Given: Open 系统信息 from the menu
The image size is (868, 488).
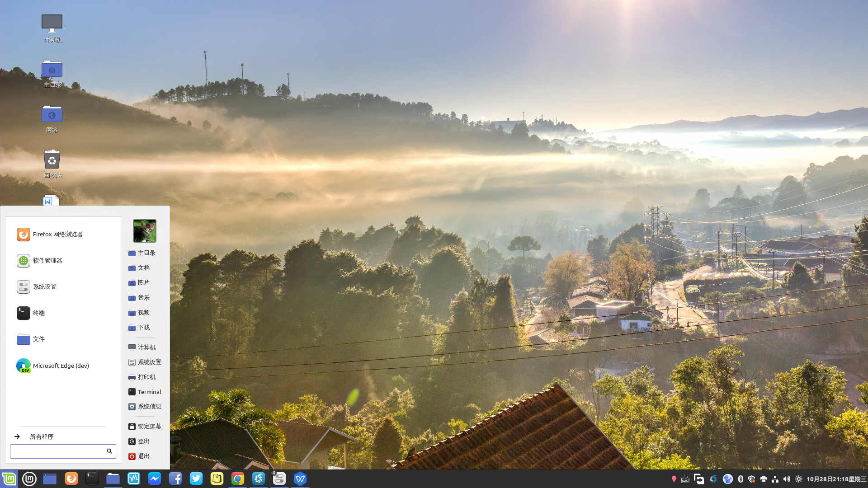Looking at the screenshot, I should click(145, 407).
